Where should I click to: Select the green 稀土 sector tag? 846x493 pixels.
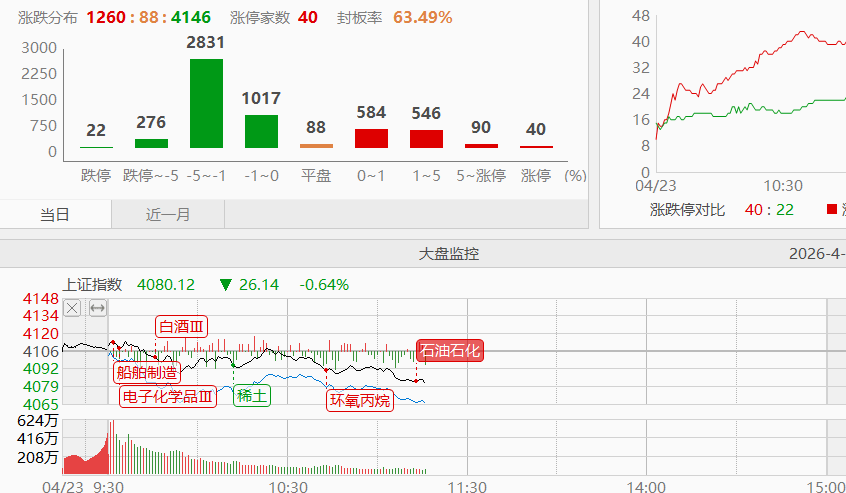click(251, 395)
